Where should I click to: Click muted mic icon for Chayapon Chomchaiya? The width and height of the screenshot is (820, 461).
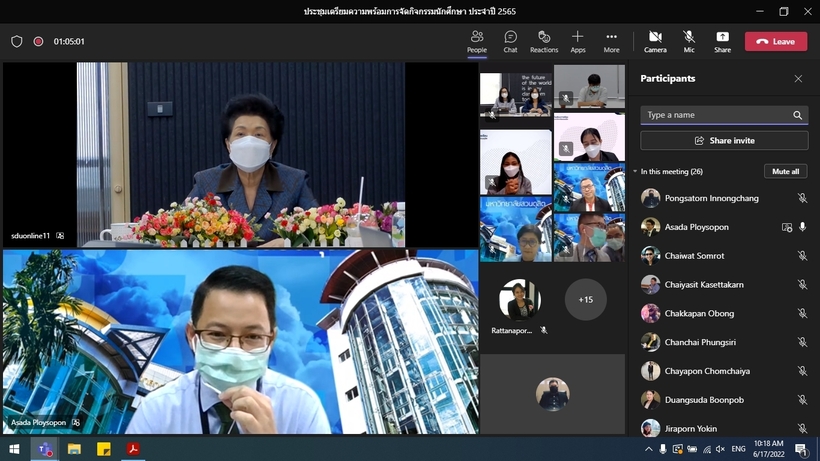point(802,371)
